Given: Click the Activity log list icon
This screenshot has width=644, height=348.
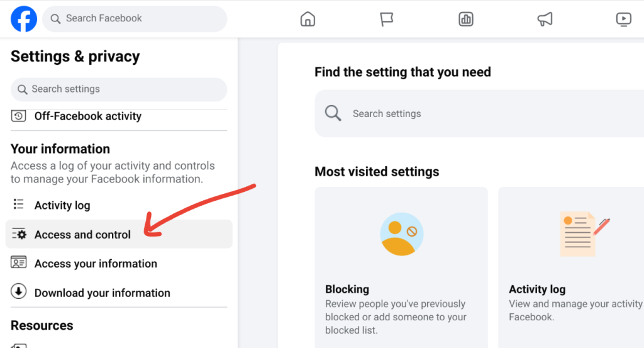Looking at the screenshot, I should click(x=19, y=205).
